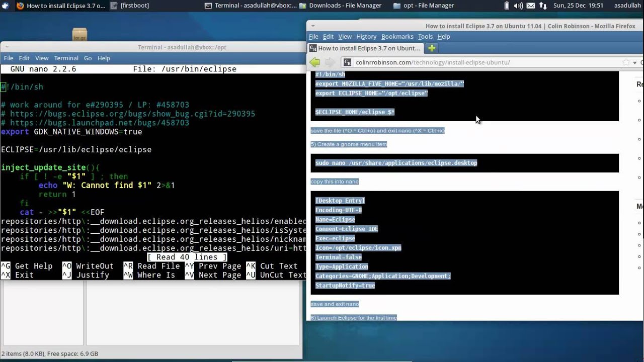Click the '^X Exit' nano shortcut label
Image resolution: width=644 pixels, height=362 pixels.
(x=17, y=275)
